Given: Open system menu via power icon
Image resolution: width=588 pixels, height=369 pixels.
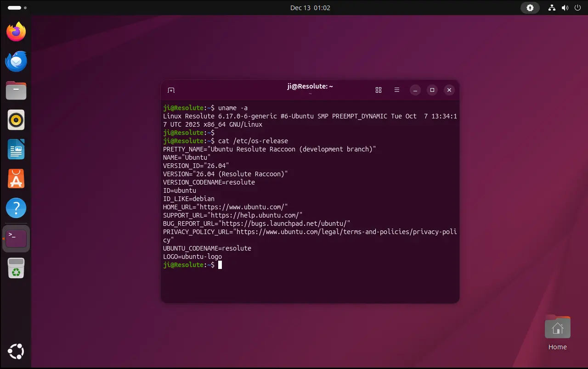Looking at the screenshot, I should [577, 8].
